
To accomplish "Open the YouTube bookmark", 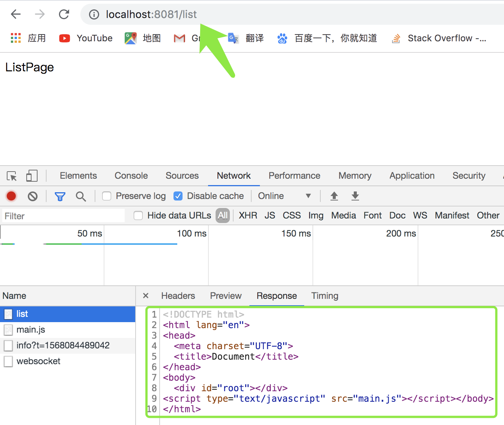I will (86, 38).
